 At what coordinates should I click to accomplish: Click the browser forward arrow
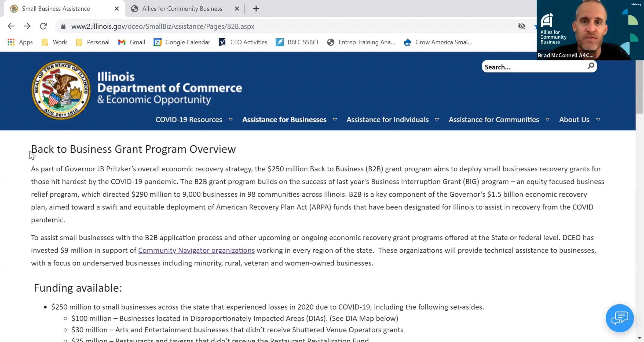pos(27,26)
